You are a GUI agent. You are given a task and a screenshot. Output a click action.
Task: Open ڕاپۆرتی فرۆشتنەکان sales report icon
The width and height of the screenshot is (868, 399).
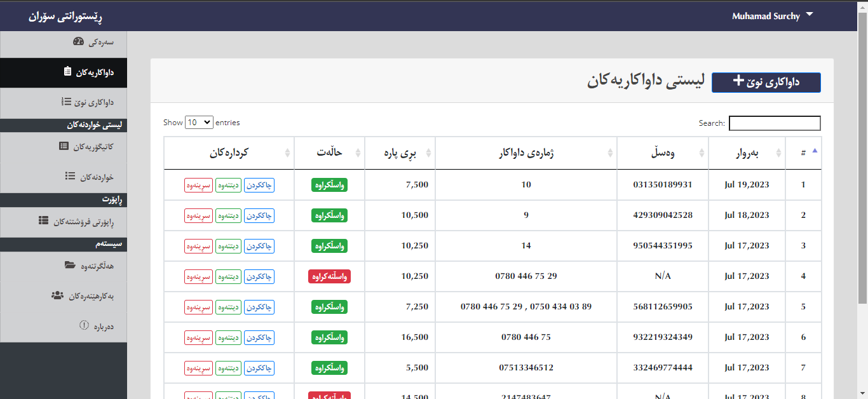(x=43, y=220)
